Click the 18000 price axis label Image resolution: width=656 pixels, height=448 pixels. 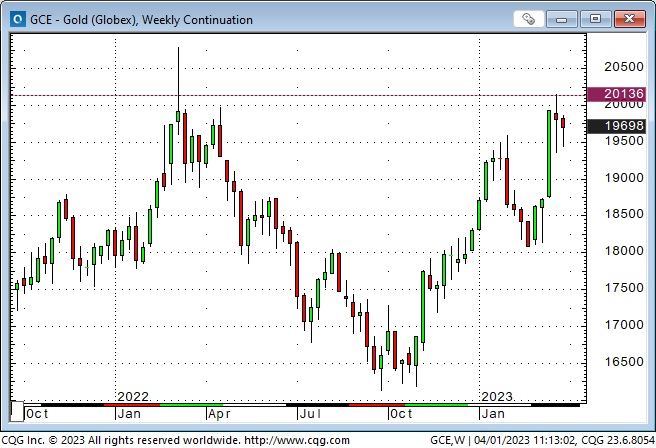tap(623, 251)
